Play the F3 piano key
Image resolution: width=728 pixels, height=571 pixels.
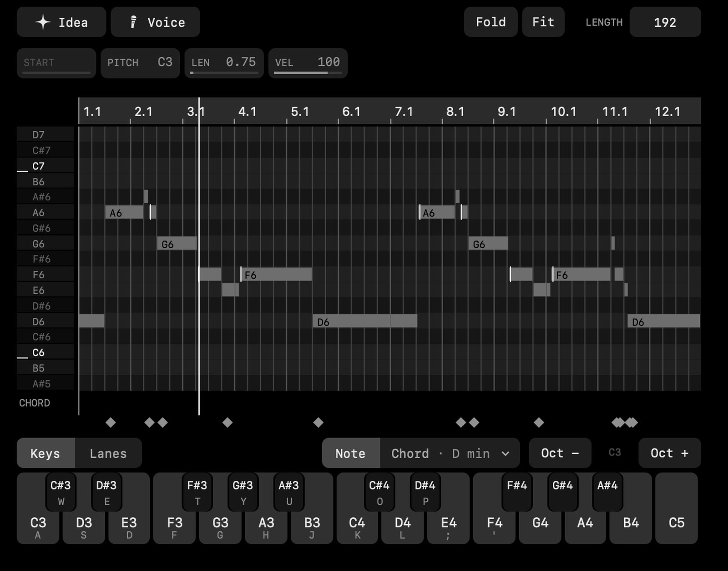click(175, 527)
